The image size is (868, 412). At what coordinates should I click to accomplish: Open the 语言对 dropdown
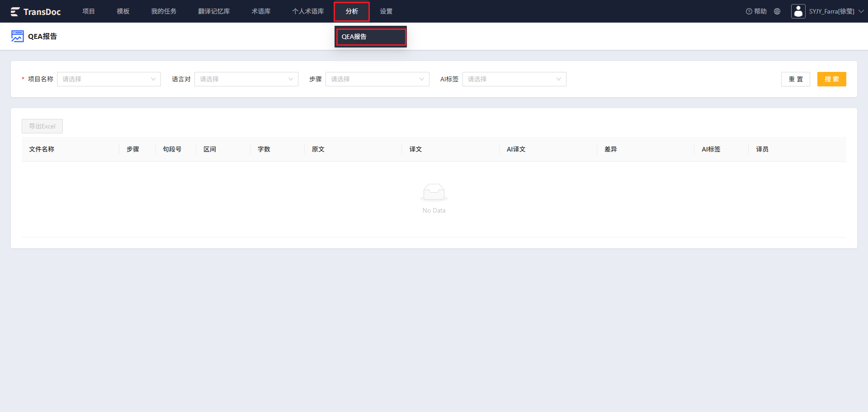tap(246, 79)
